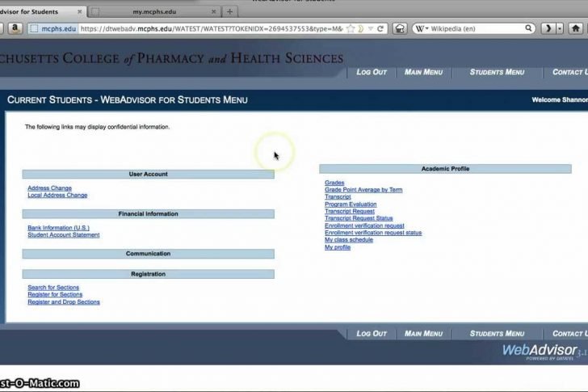Open the Register for Sections link
The width and height of the screenshot is (588, 392).
[55, 295]
